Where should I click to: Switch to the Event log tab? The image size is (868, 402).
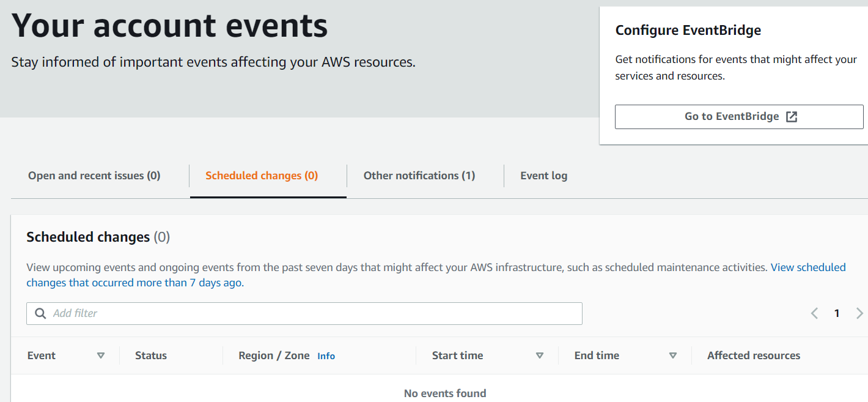[543, 176]
